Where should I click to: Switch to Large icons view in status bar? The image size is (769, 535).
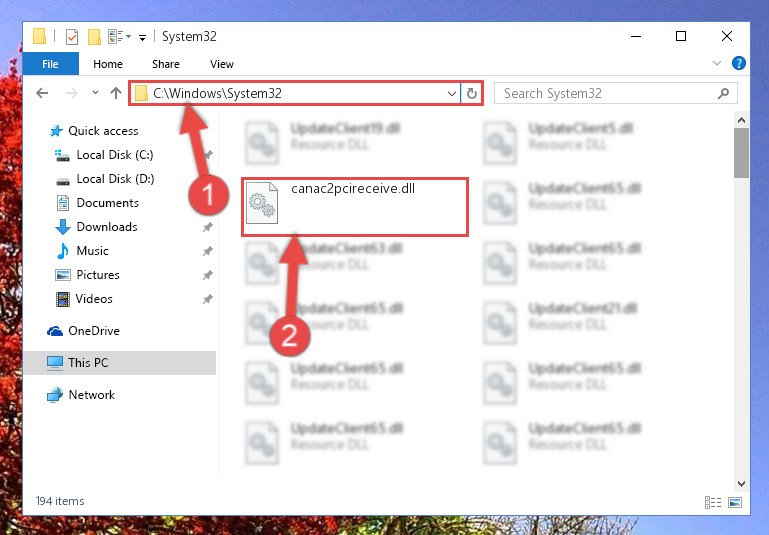click(735, 502)
